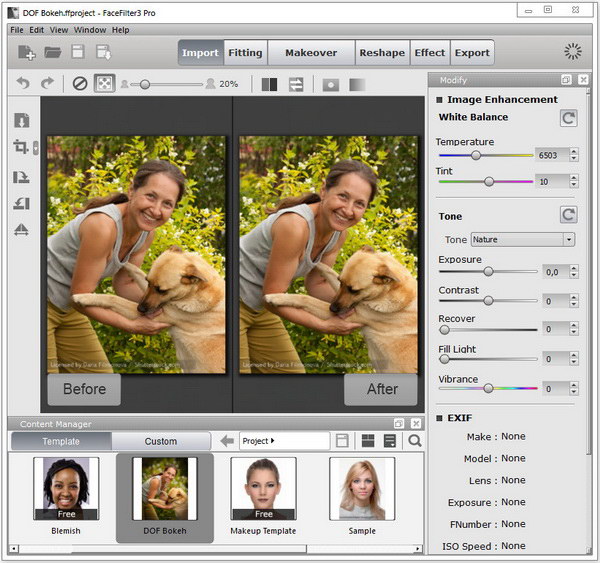
Task: Switch to the Custom content tab
Action: click(x=160, y=441)
